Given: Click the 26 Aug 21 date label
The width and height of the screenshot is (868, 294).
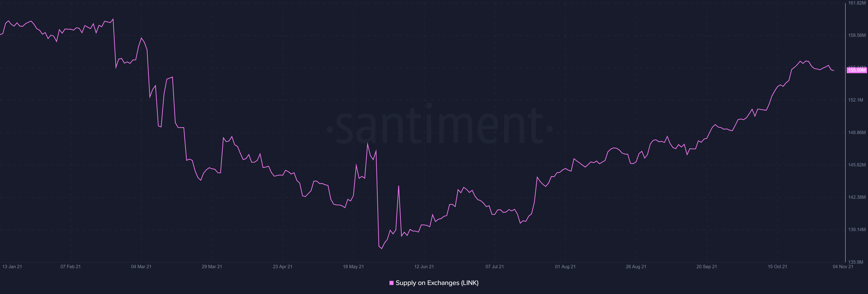Looking at the screenshot, I should [636, 267].
